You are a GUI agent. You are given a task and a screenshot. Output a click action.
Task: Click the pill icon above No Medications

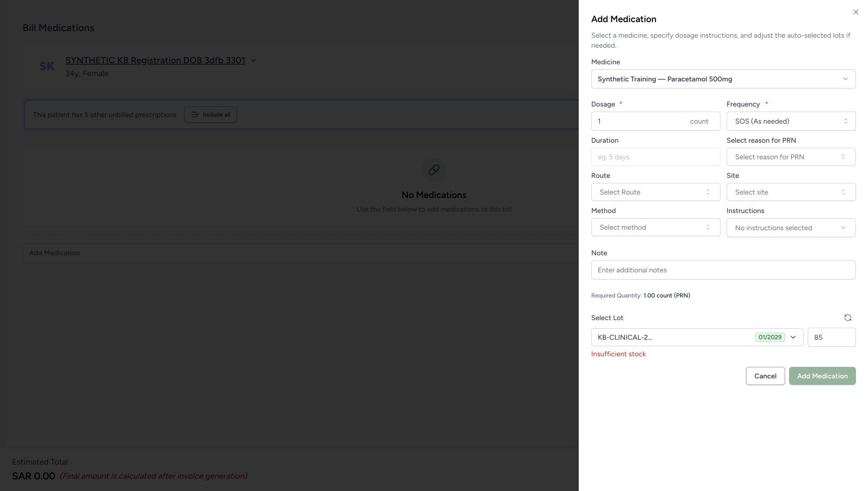click(434, 170)
